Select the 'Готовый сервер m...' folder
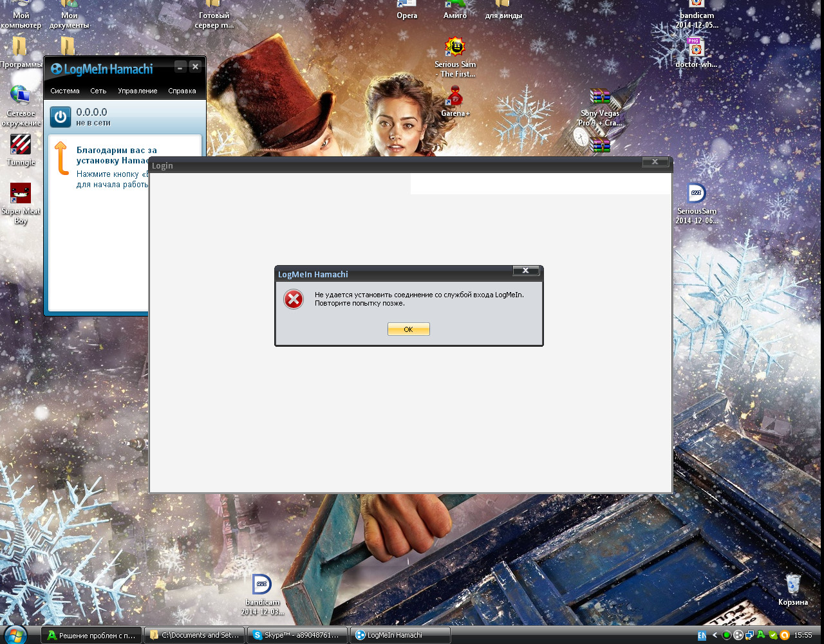 click(214, 15)
